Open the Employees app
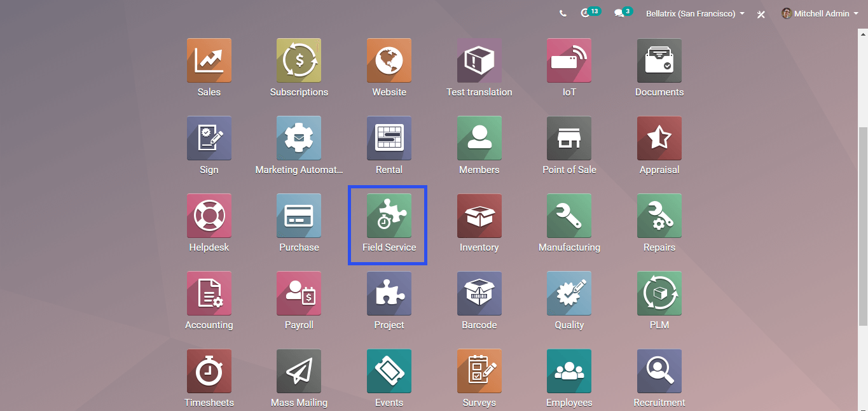The image size is (868, 411). 569,371
